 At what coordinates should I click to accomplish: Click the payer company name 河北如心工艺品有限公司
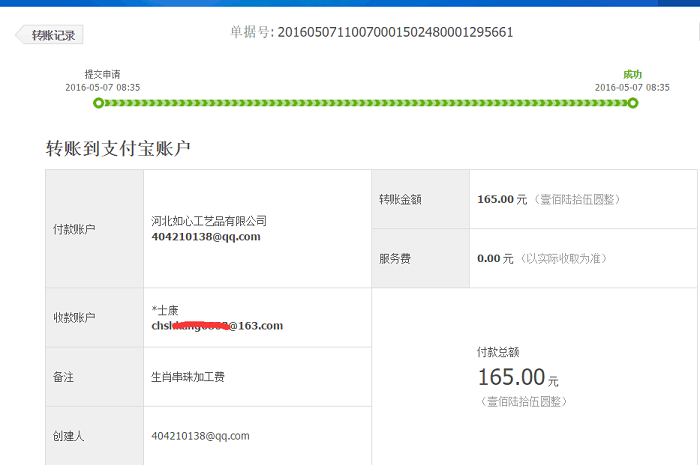[x=209, y=221]
